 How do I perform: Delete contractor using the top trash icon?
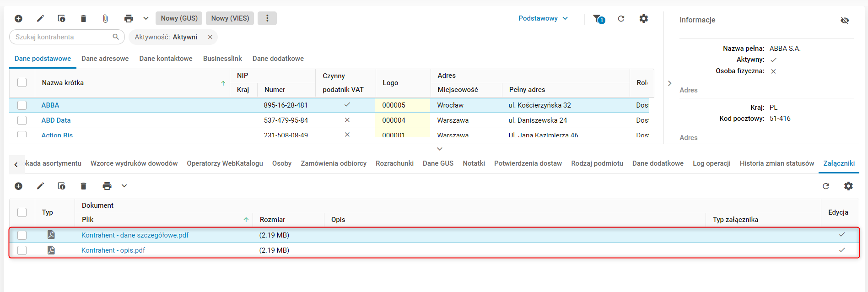pyautogui.click(x=83, y=18)
